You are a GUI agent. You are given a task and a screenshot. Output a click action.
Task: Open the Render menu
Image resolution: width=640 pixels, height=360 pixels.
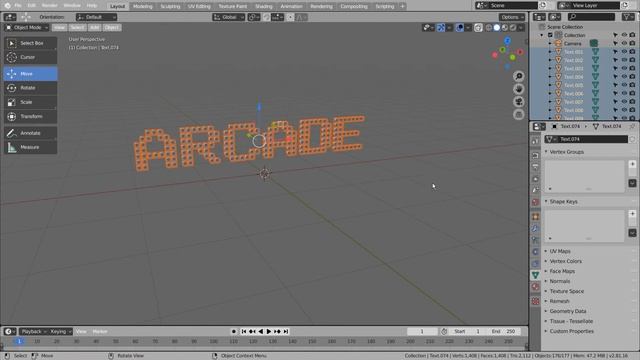coord(49,6)
